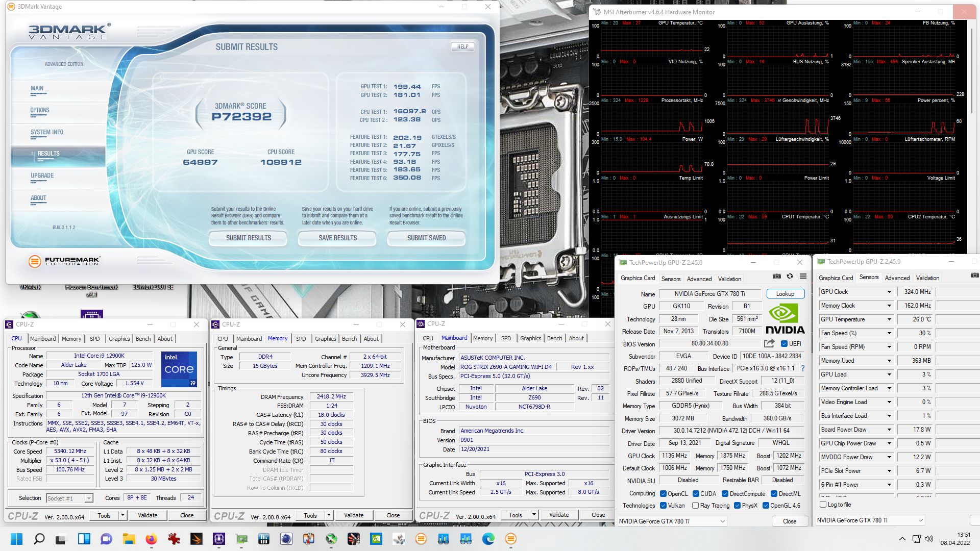Open the SPD tab in CPU-Z Memory window
Screen dimensions: 980x551
[301, 338]
